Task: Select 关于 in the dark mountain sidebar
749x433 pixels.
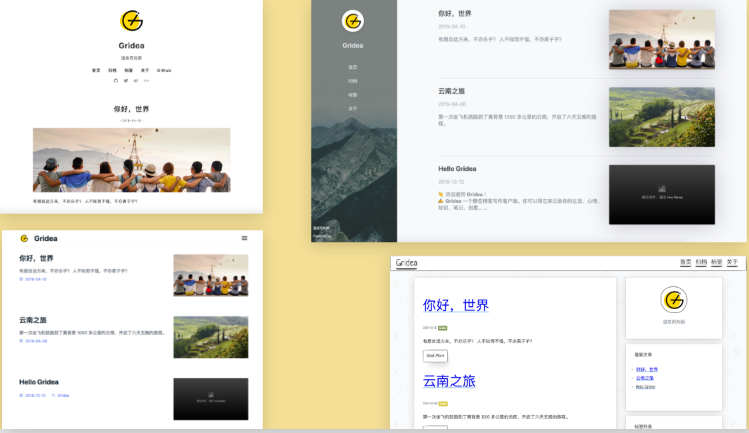Action: 353,109
